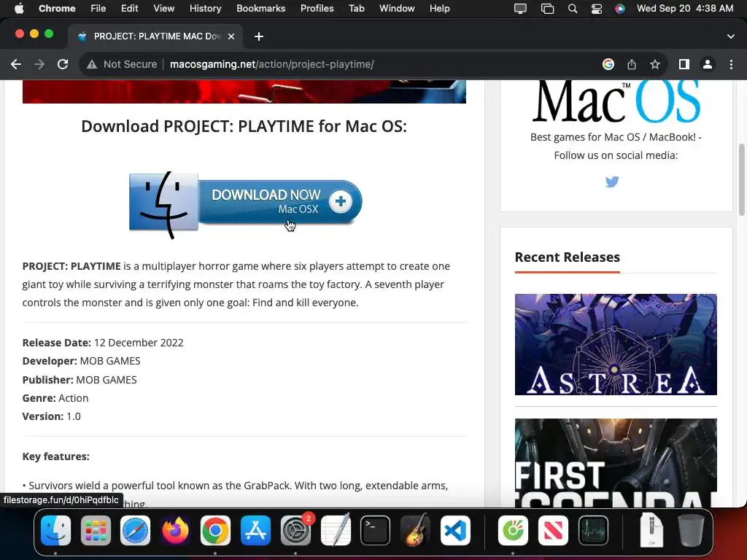
Task: Open the Window menu
Action: (x=397, y=9)
